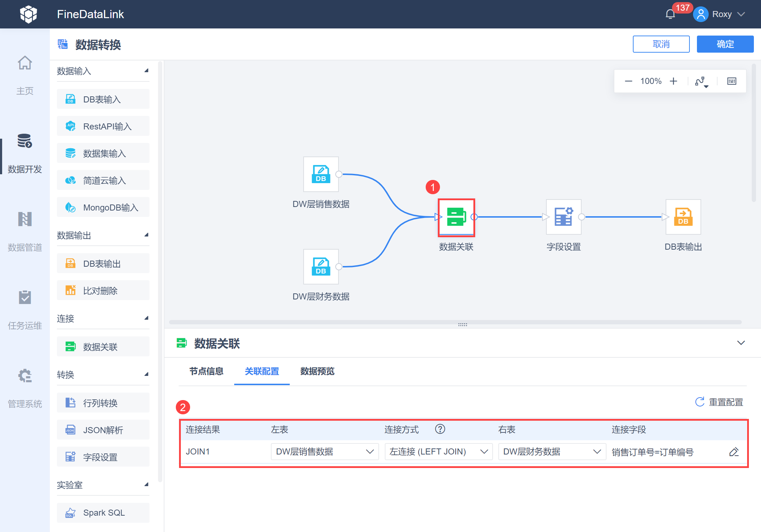Collapse the 数据输入 category

pos(146,71)
